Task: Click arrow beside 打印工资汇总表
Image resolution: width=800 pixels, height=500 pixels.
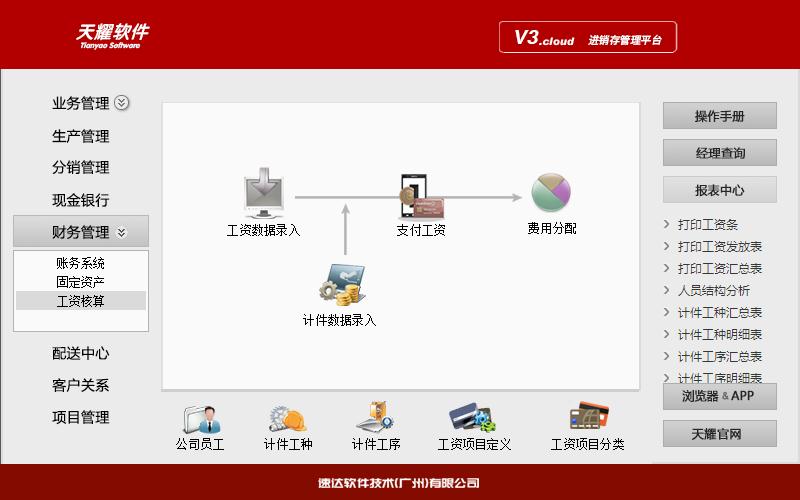Action: (x=666, y=268)
